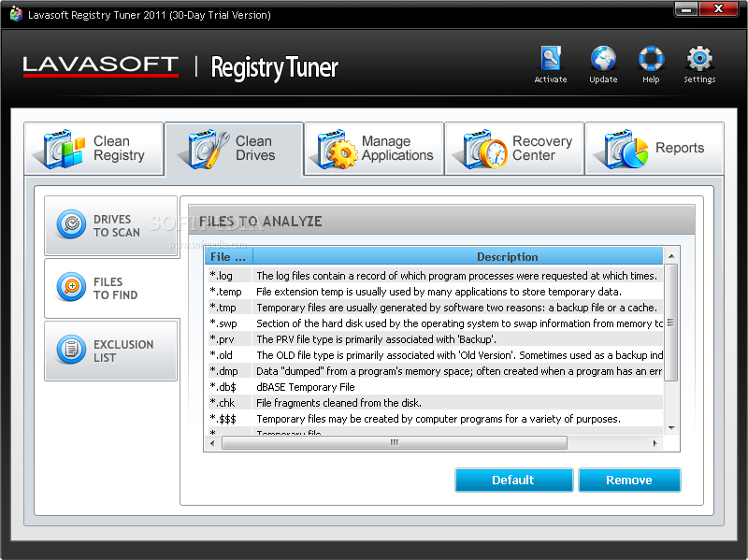Switch to the Clean Drives tab
Screen dimensions: 748x560
point(235,149)
